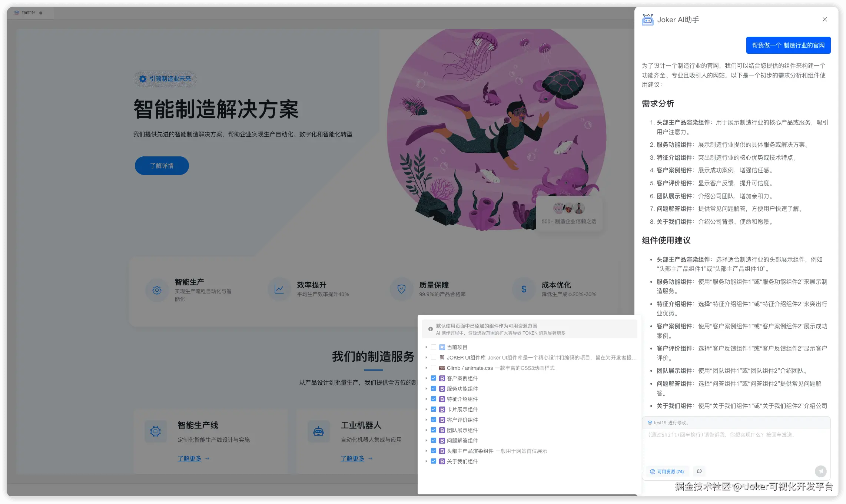Click the 智能生产线 chip icon
Viewport: 846px width, 504px height.
tap(155, 431)
